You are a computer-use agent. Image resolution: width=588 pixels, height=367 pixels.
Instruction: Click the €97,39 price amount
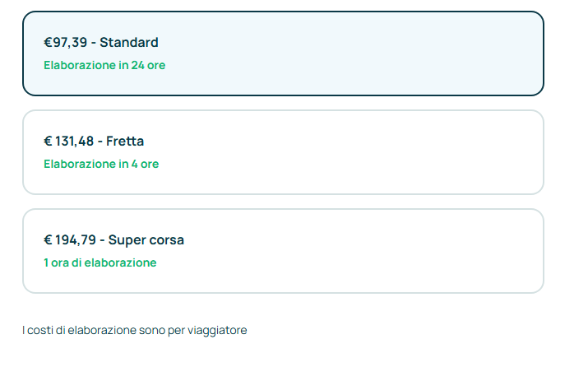point(65,42)
